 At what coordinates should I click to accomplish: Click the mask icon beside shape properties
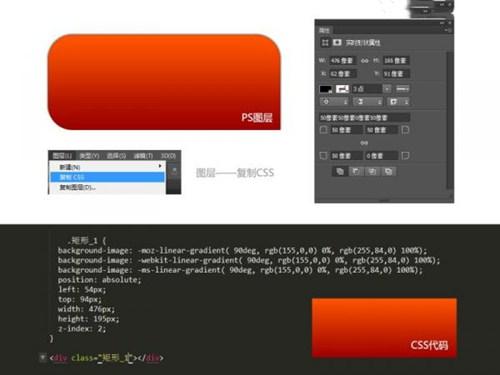pyautogui.click(x=337, y=42)
